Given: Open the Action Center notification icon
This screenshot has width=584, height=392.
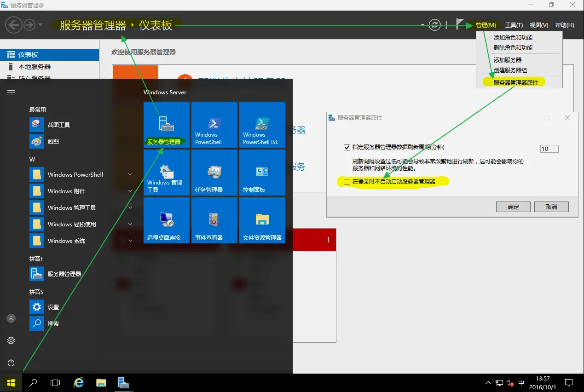Looking at the screenshot, I should click(569, 383).
